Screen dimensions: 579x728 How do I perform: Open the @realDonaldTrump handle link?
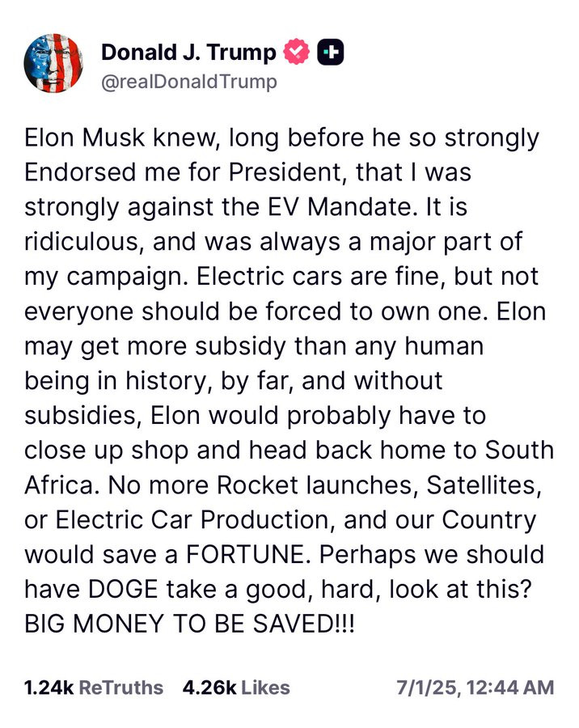tap(189, 81)
